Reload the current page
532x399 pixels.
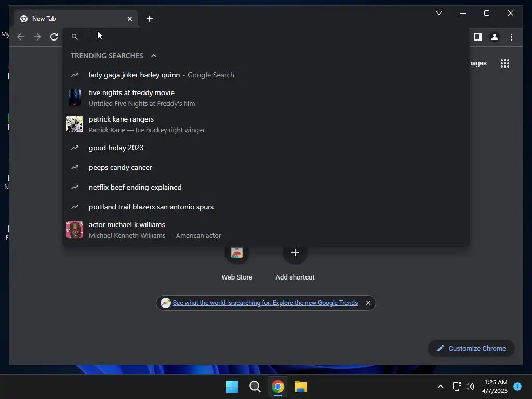click(x=54, y=37)
